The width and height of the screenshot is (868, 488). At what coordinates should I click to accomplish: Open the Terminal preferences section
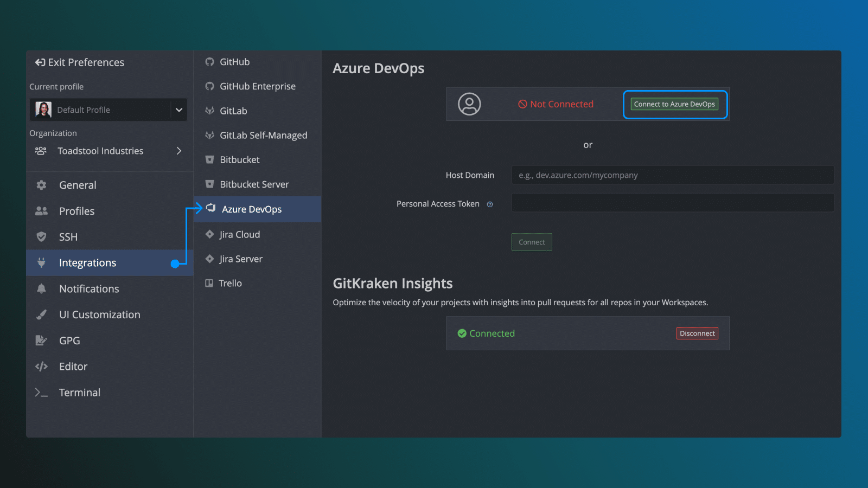(x=110, y=393)
